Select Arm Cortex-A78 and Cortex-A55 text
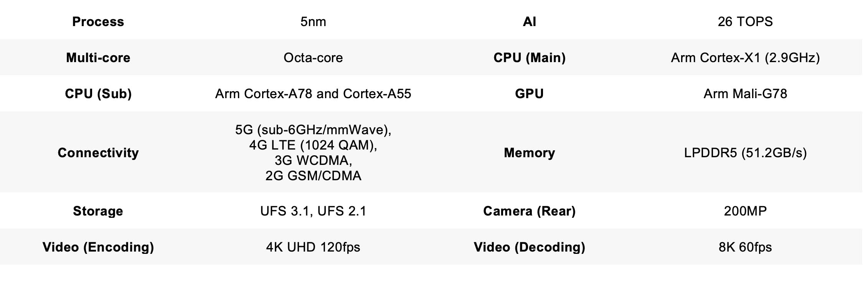The image size is (868, 283). 313,94
